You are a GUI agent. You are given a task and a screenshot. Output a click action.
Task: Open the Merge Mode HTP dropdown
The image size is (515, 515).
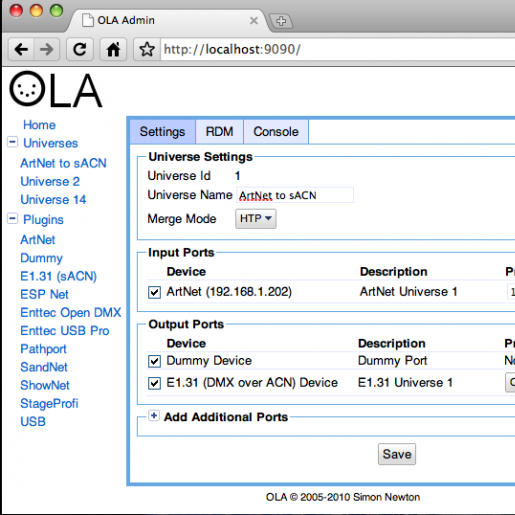pos(256,219)
